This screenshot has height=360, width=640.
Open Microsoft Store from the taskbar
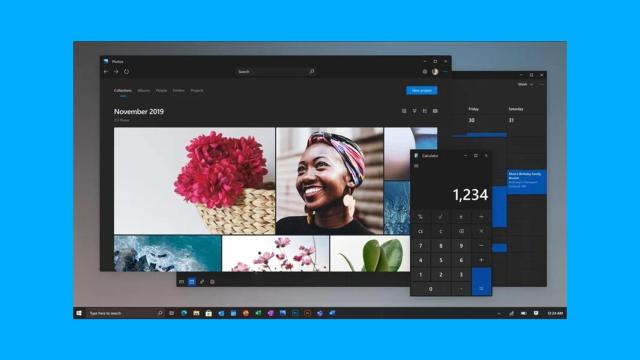pyautogui.click(x=209, y=313)
